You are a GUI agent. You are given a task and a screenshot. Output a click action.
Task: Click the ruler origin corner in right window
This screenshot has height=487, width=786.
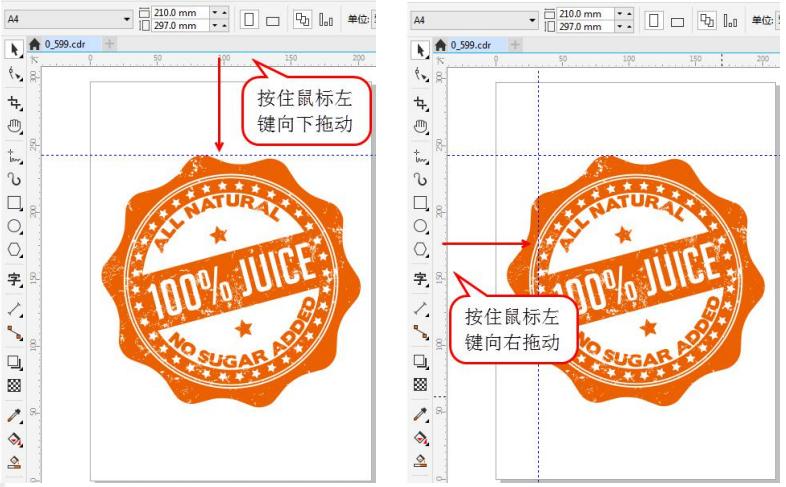441,61
